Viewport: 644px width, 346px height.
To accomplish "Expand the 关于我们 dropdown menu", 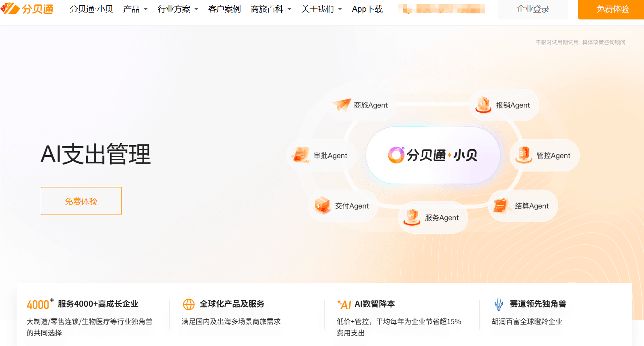I will 321,9.
